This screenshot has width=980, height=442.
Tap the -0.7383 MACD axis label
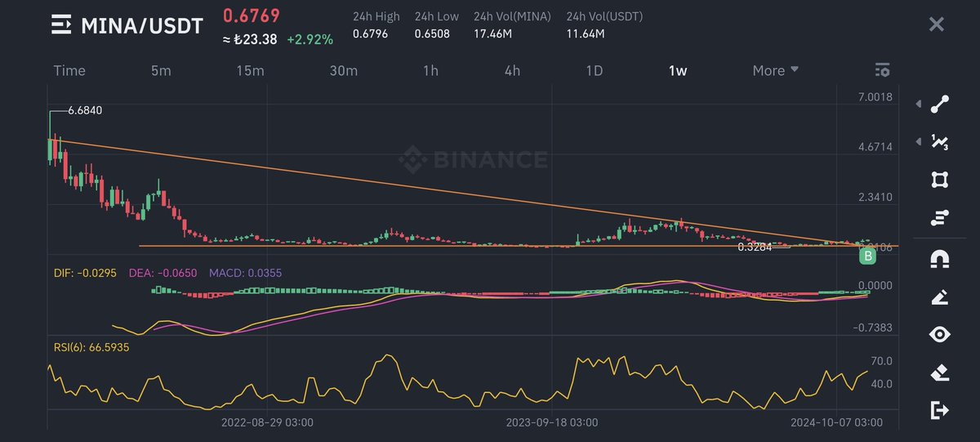click(x=871, y=328)
